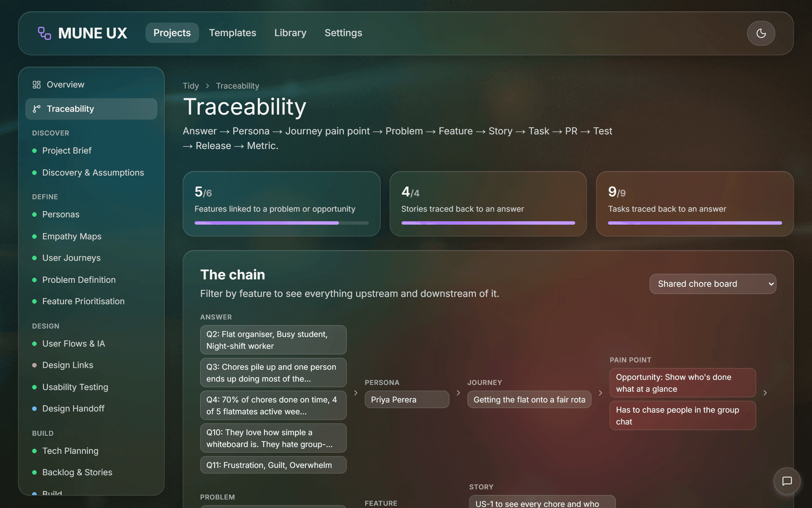812x508 pixels.
Task: Click the Q4 70% of chores answer chip
Action: pos(273,406)
